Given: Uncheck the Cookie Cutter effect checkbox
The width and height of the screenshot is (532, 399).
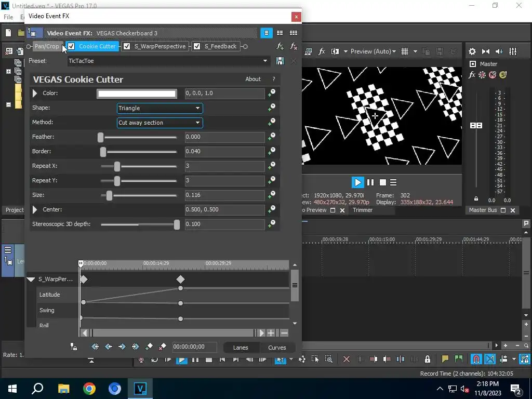Looking at the screenshot, I should [71, 46].
